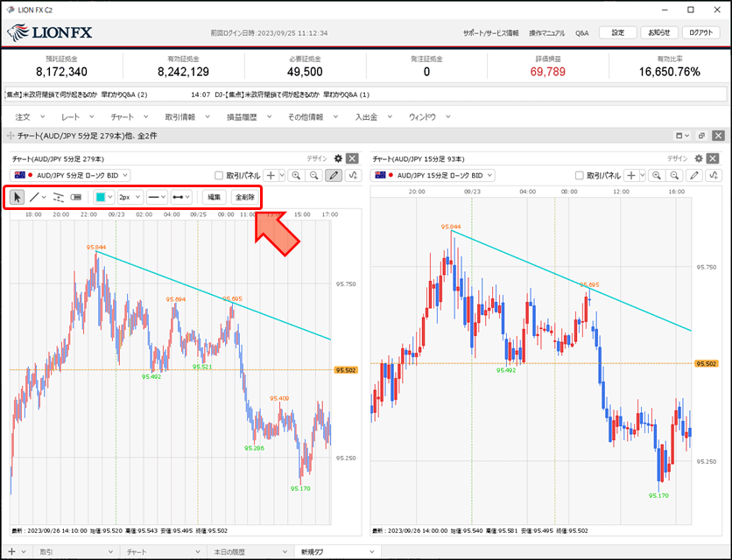The width and height of the screenshot is (732, 560).
Task: Add technical indicator to 15分足 chart
Action: [714, 176]
